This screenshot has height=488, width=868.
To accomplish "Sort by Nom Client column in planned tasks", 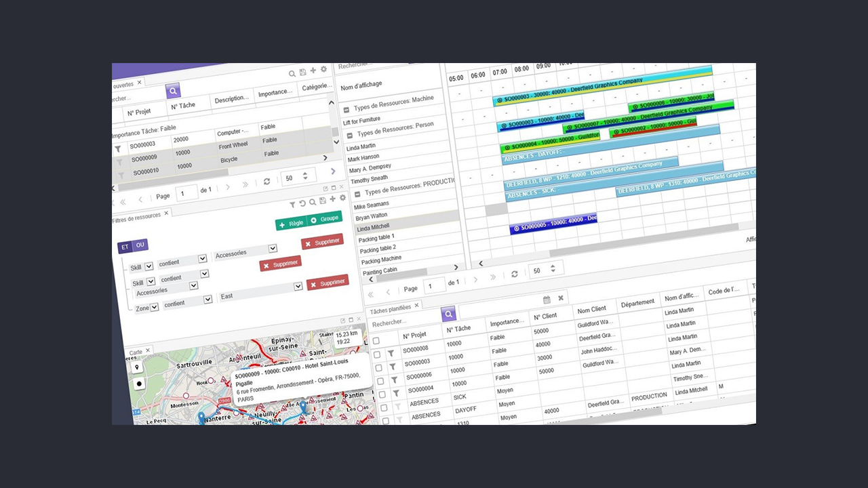I will click(x=592, y=310).
